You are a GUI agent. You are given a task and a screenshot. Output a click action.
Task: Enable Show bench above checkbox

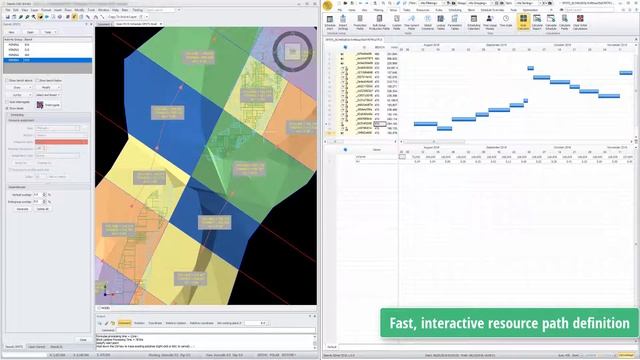coord(7,80)
